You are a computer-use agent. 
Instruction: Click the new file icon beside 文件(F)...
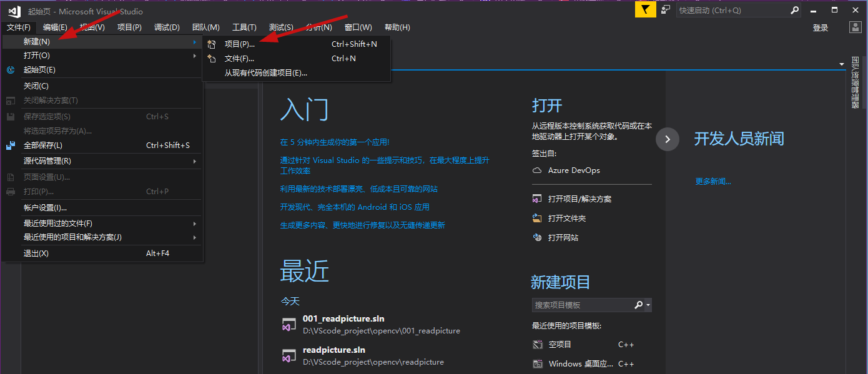212,59
